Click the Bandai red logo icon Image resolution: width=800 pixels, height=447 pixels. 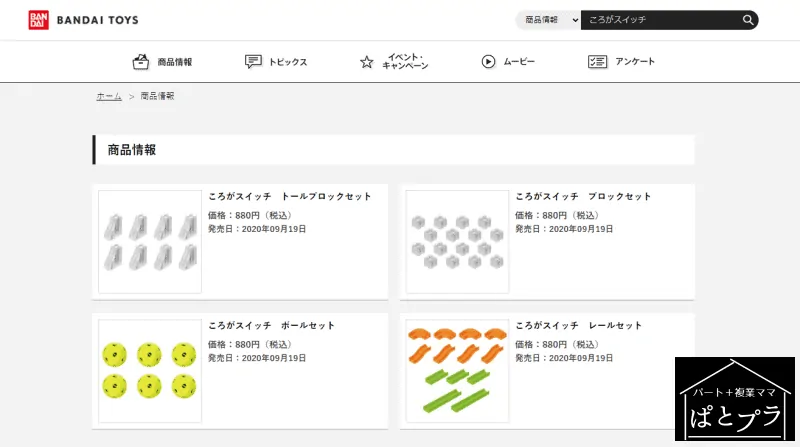point(38,20)
